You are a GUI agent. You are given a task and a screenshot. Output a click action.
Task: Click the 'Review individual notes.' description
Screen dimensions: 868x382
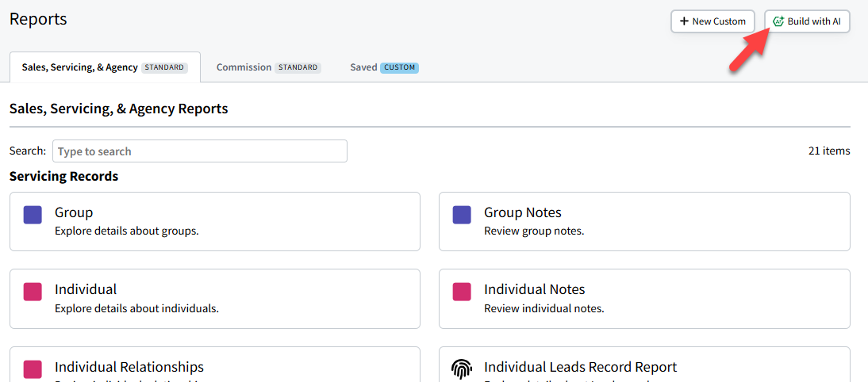pos(544,308)
